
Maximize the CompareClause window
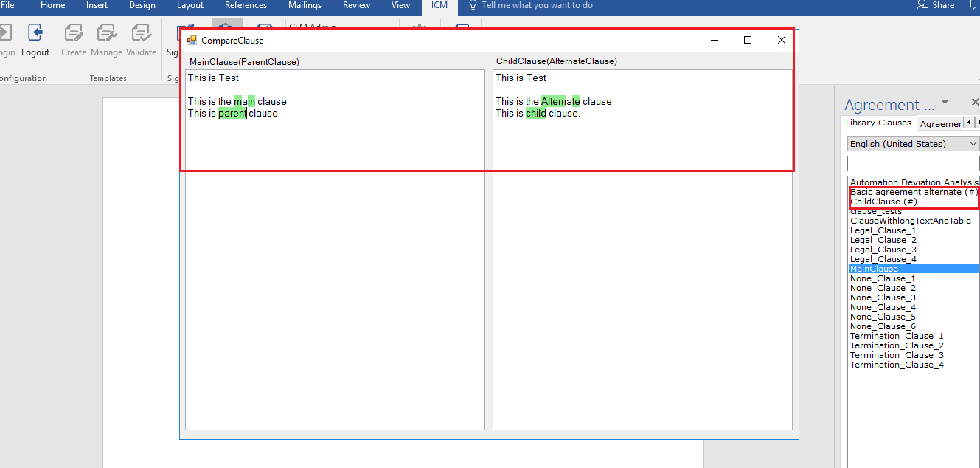[x=748, y=41]
